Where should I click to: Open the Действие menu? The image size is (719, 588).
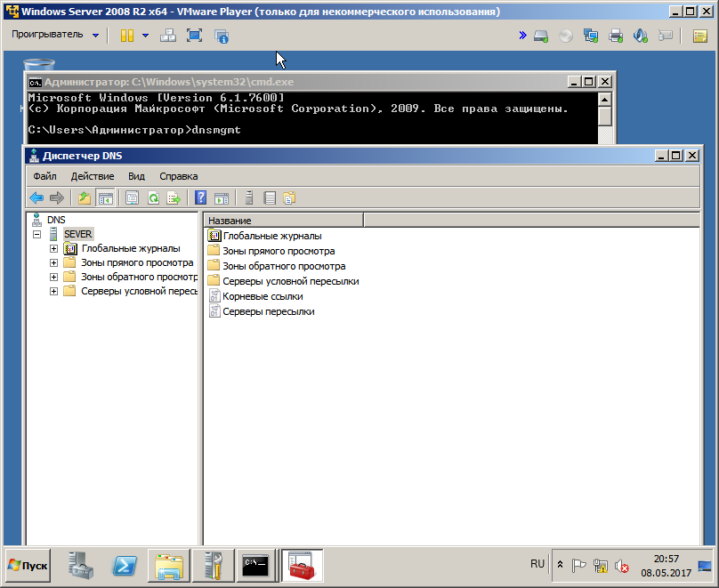tap(92, 176)
